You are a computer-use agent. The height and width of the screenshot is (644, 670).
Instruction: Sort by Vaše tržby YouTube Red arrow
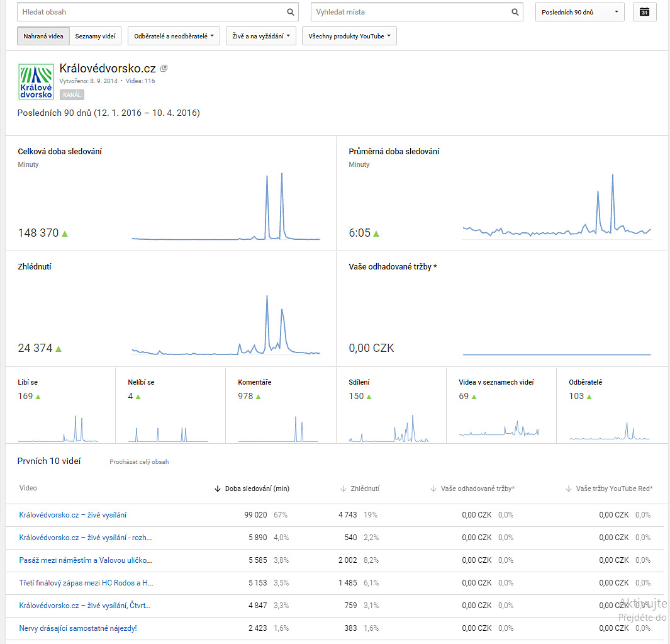pos(569,489)
